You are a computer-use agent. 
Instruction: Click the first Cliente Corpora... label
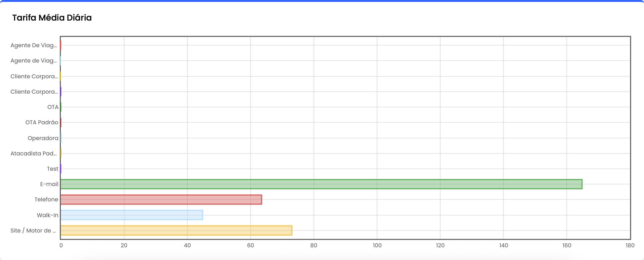(34, 76)
